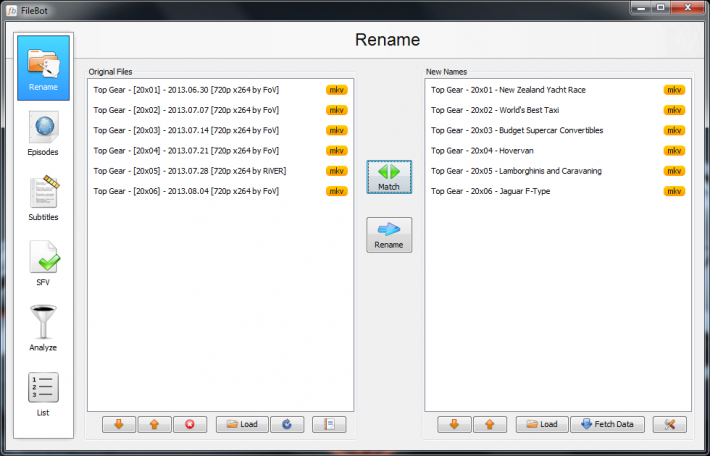Move new name down with arrow icon
Screen dimensions: 710x456
pyautogui.click(x=454, y=424)
